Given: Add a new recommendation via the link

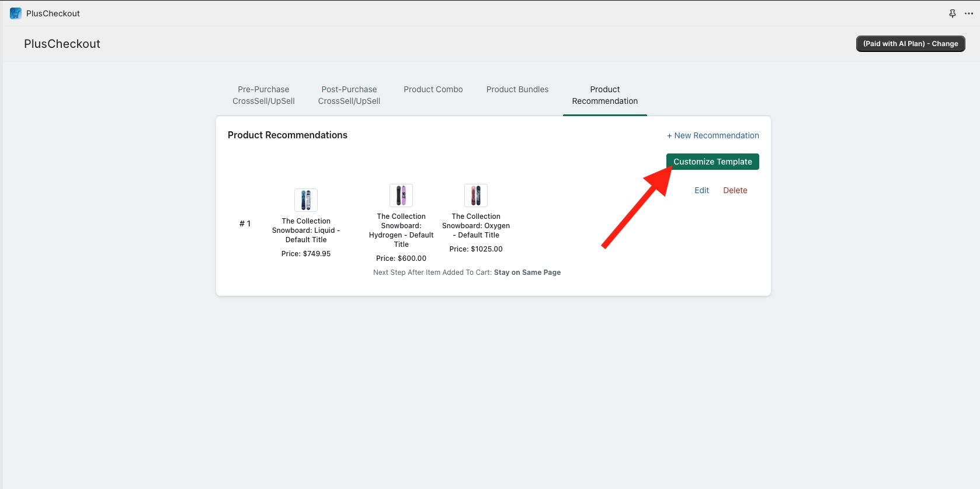Looking at the screenshot, I should pyautogui.click(x=713, y=135).
